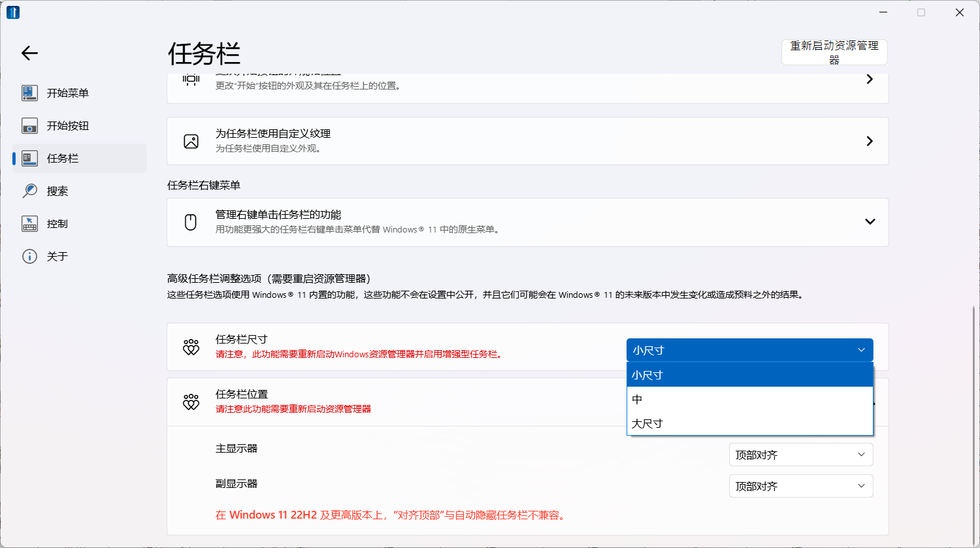Open 副显示器 alignment dropdown
980x548 pixels.
800,486
